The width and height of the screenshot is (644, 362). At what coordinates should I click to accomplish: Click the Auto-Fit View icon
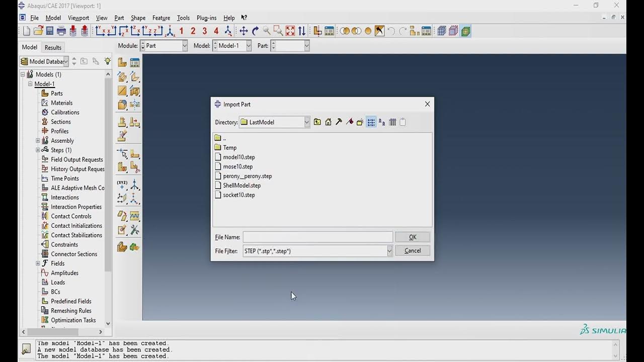click(x=290, y=31)
